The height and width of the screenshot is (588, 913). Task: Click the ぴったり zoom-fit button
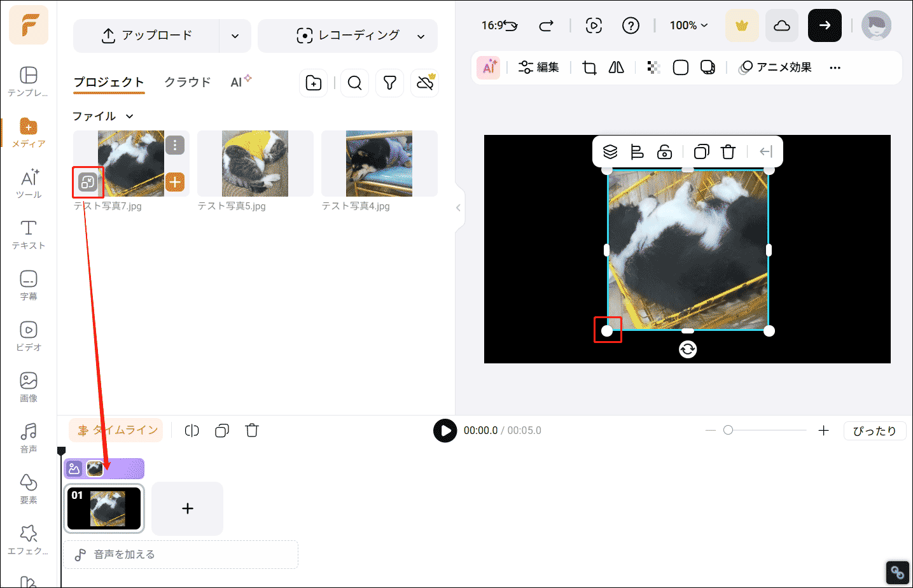[x=874, y=430]
